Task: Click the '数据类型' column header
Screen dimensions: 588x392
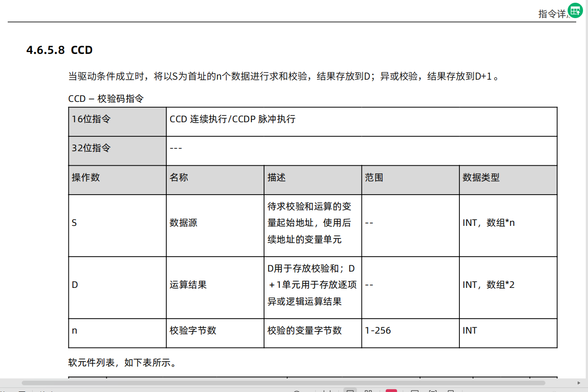Action: (481, 177)
